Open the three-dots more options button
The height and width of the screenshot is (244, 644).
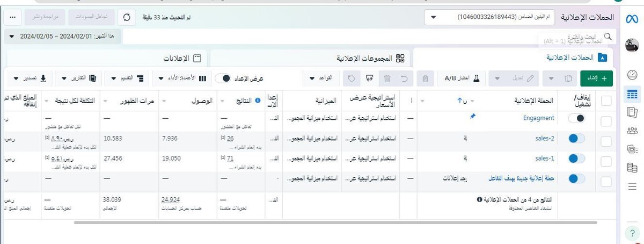click(x=12, y=18)
